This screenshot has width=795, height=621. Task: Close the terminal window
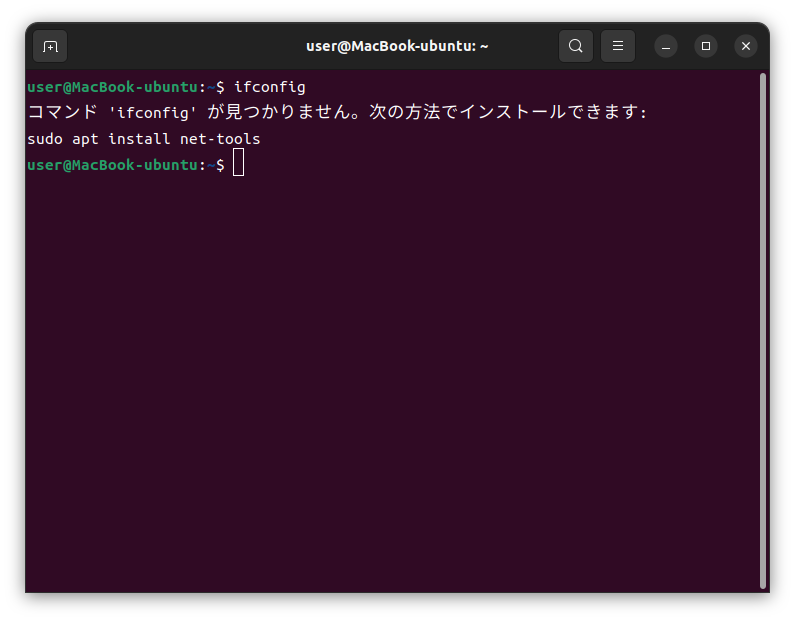pos(746,46)
